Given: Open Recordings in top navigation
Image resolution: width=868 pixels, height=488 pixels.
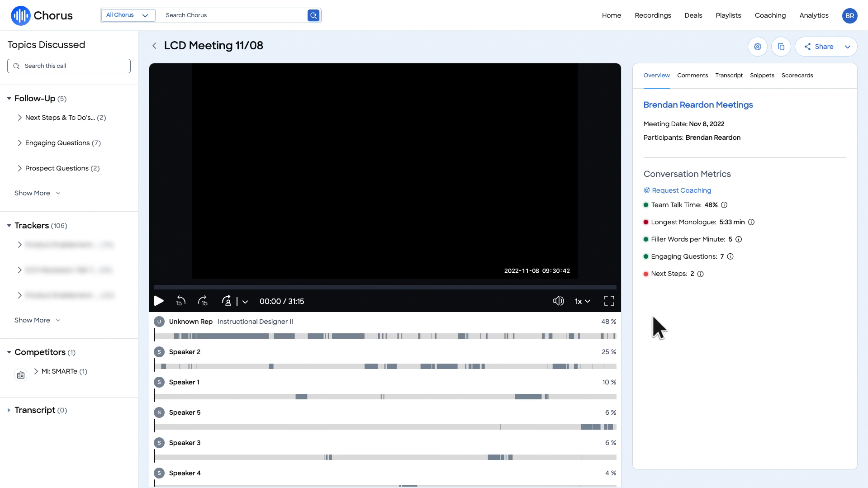Looking at the screenshot, I should click(653, 15).
